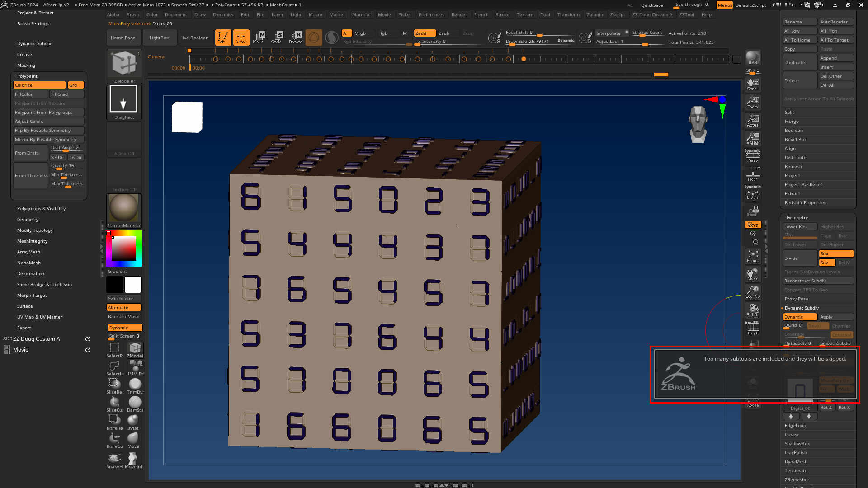Click the AAHalf icon
This screenshot has width=868, height=488.
[x=753, y=139]
